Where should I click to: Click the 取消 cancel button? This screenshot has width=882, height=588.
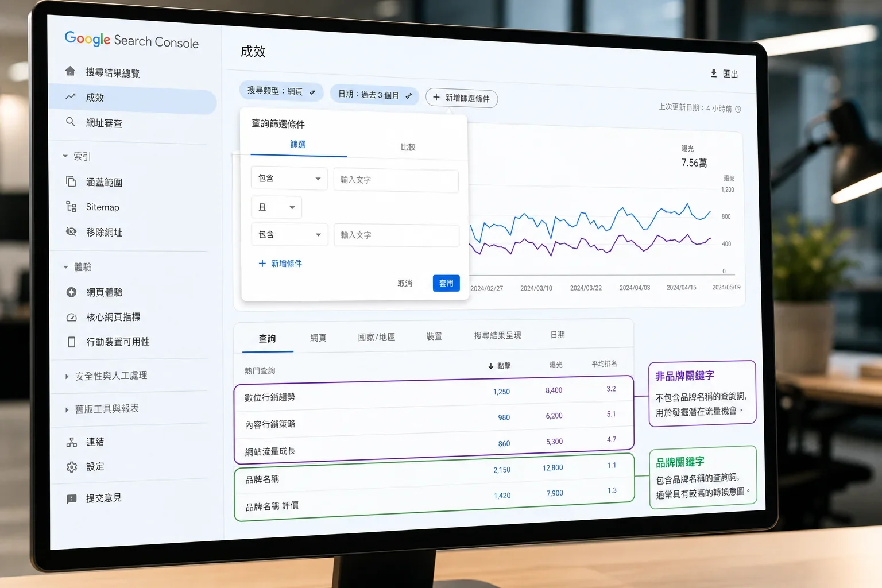pyautogui.click(x=405, y=283)
